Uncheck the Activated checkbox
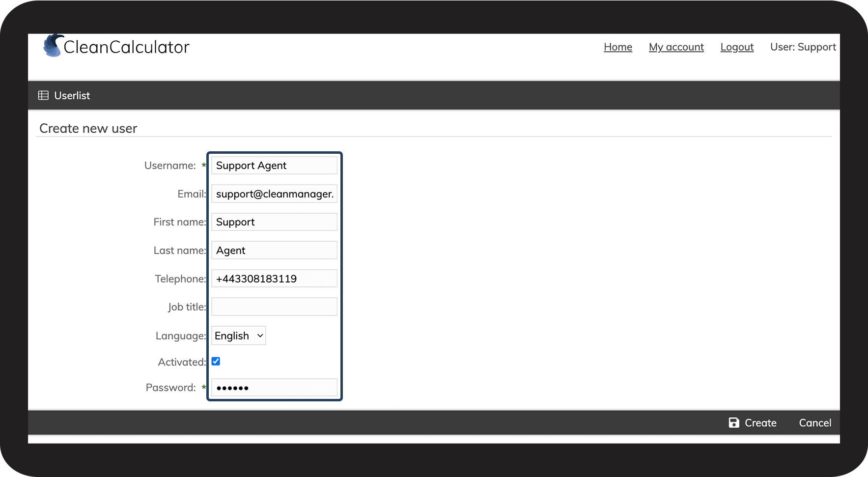 pos(216,361)
